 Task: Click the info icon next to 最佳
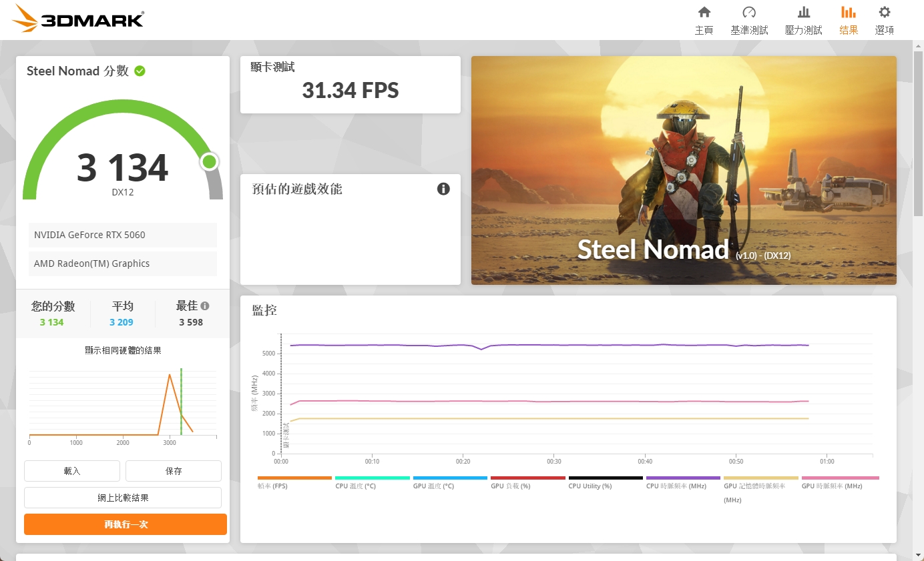coord(205,306)
